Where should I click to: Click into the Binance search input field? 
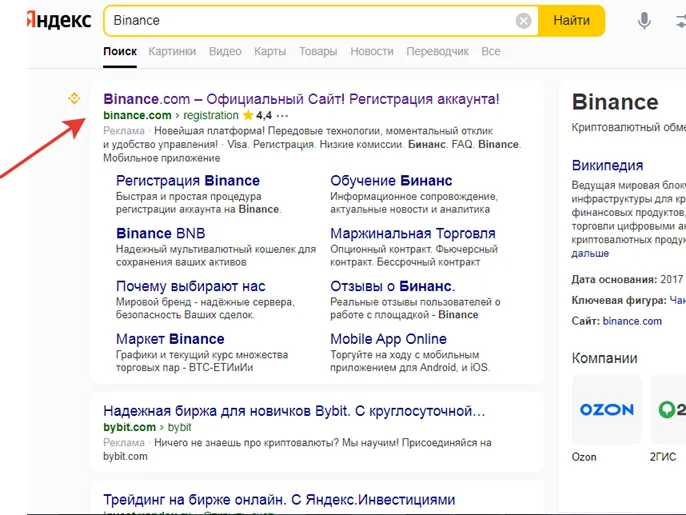click(x=310, y=21)
